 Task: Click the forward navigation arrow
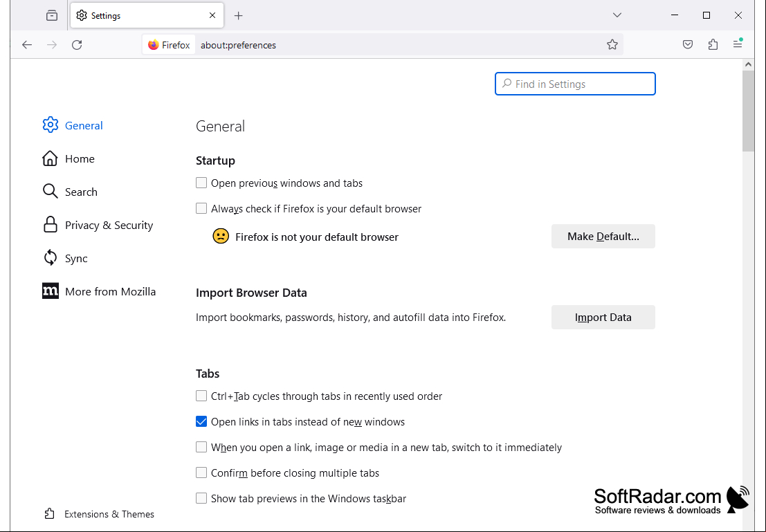tap(52, 45)
